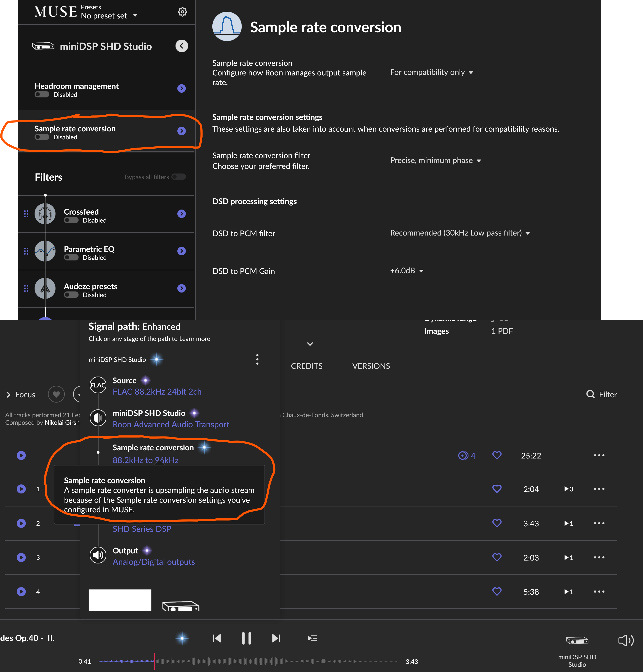Enable Parametric EQ toggle
Image resolution: width=643 pixels, height=672 pixels.
(71, 258)
